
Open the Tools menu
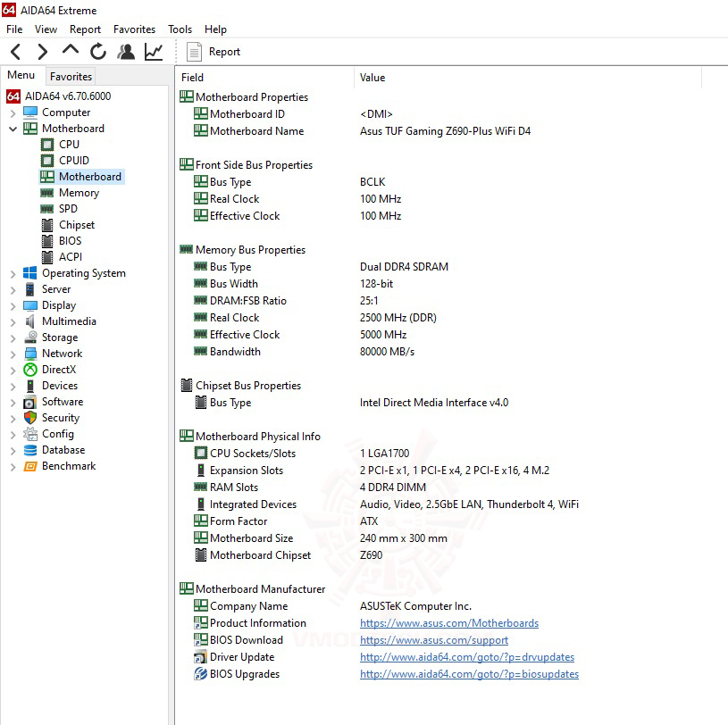click(180, 29)
